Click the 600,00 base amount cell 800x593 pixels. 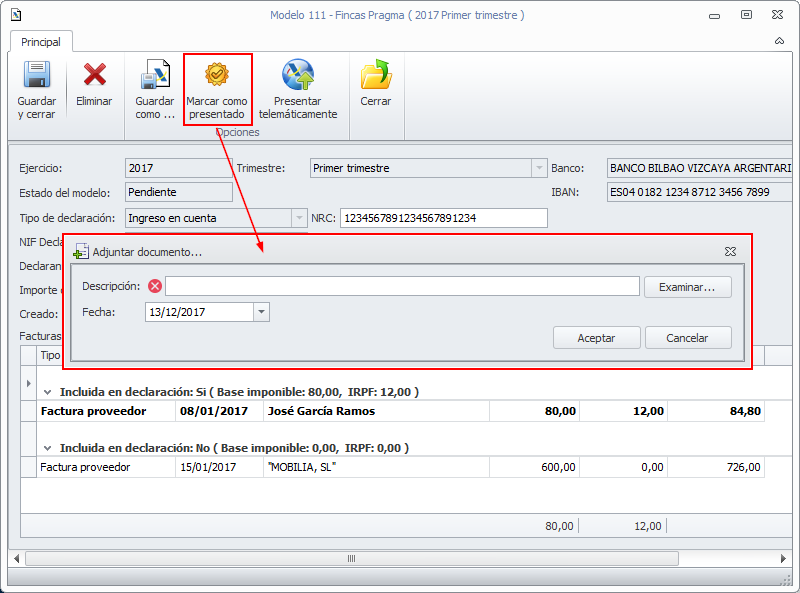(534, 467)
